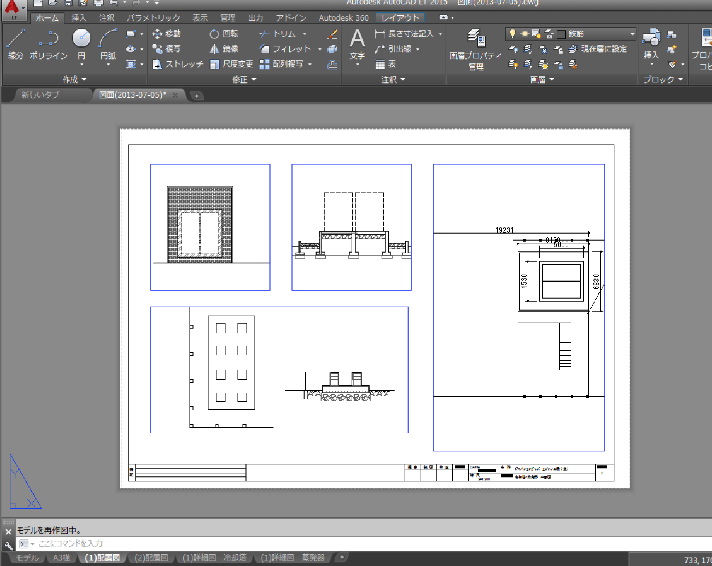Switch to the 挿入 ribbon tab
Image resolution: width=712 pixels, height=566 pixels.
pyautogui.click(x=79, y=18)
